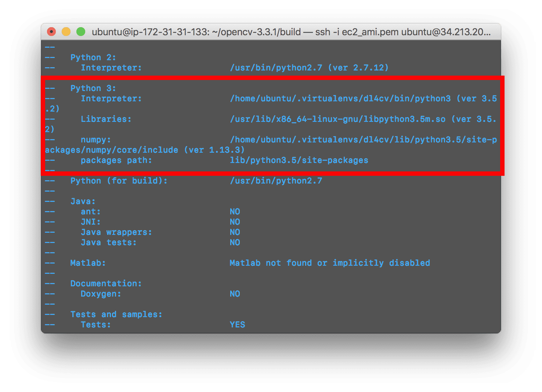
Task: Close the Terminal window
Action: 51,32
